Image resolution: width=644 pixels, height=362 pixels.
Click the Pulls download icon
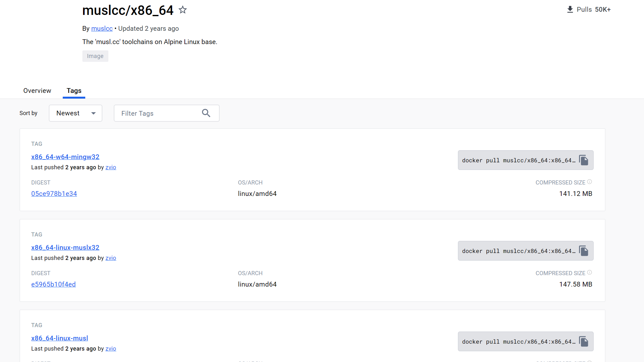[570, 9]
